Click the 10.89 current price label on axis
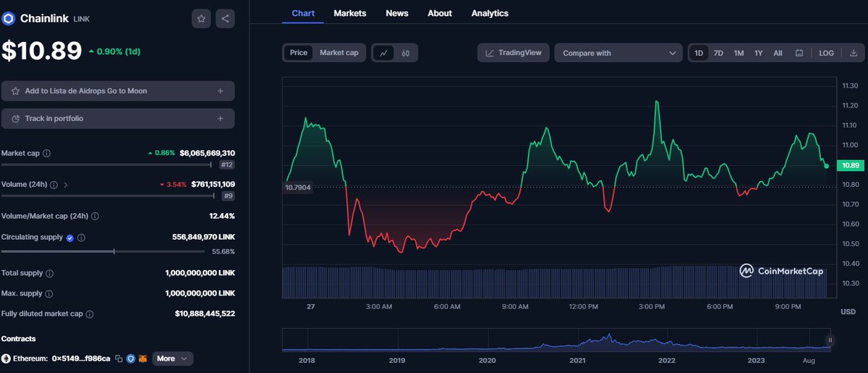This screenshot has width=868, height=373. pos(849,166)
